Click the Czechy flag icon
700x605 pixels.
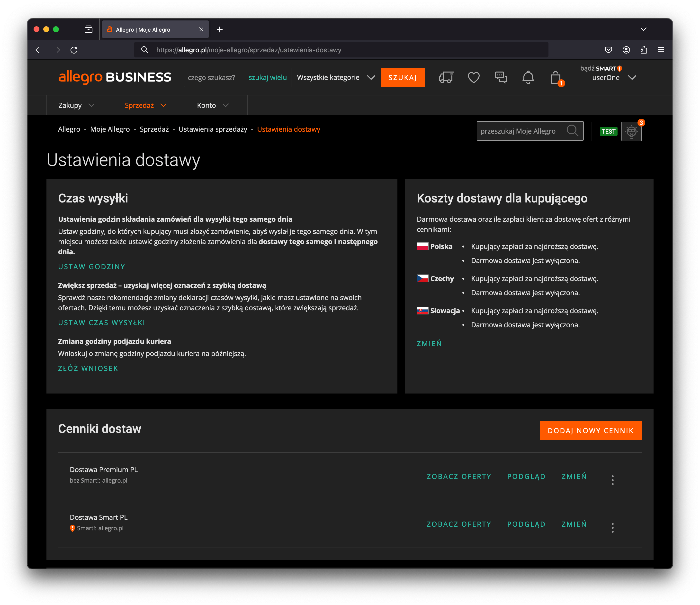pyautogui.click(x=422, y=278)
